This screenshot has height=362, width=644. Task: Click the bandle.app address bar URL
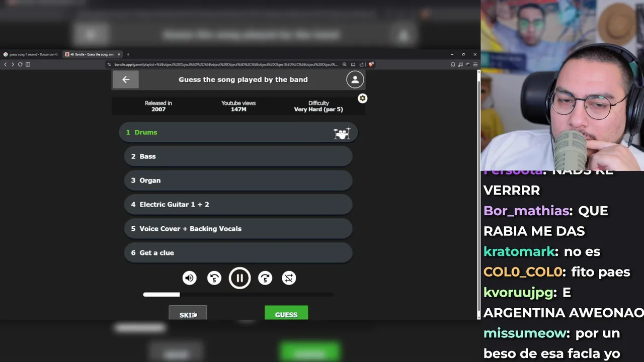pos(226,64)
